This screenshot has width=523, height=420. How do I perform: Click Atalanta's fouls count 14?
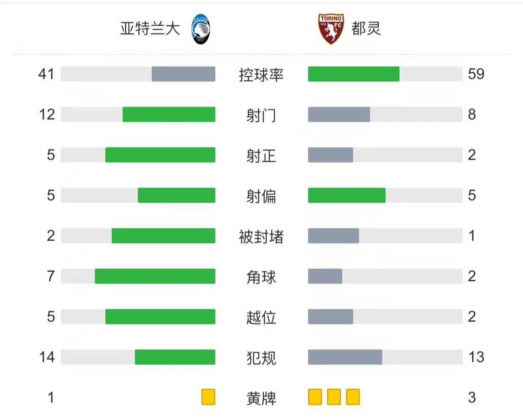(x=47, y=357)
